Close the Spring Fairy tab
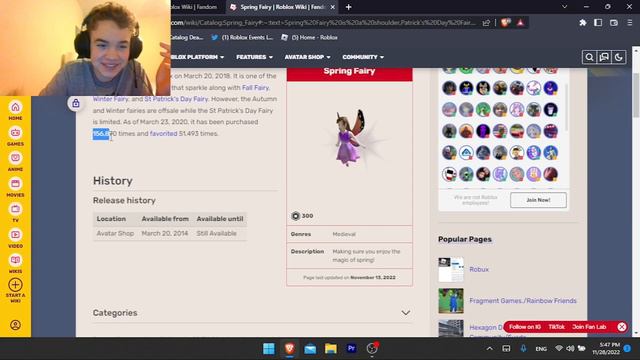This screenshot has width=640, height=360. click(333, 7)
